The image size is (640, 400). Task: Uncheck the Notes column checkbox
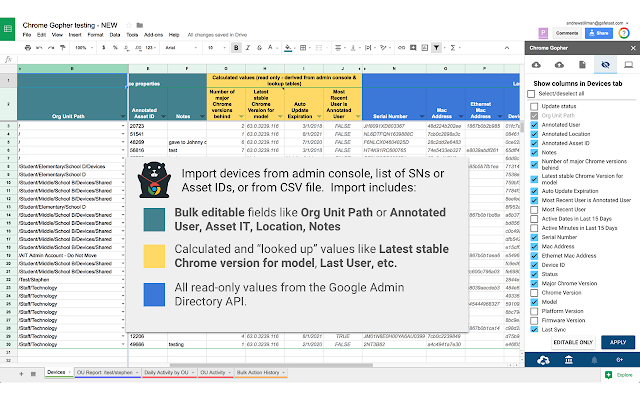534,152
